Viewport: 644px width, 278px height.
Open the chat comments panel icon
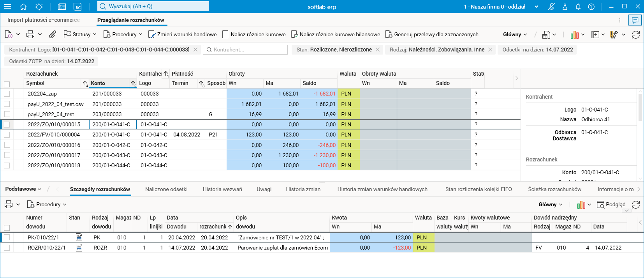point(635,20)
